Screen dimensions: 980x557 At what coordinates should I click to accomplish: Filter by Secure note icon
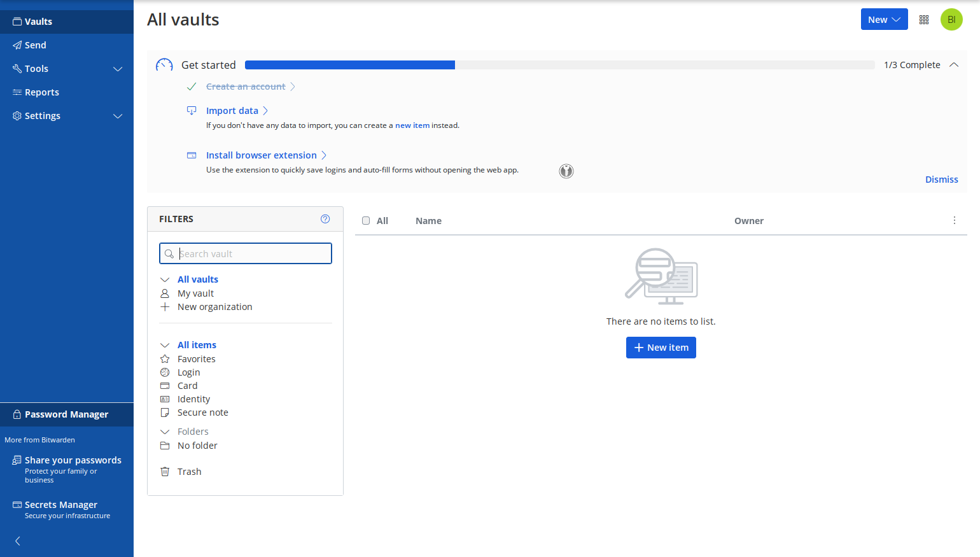point(165,412)
